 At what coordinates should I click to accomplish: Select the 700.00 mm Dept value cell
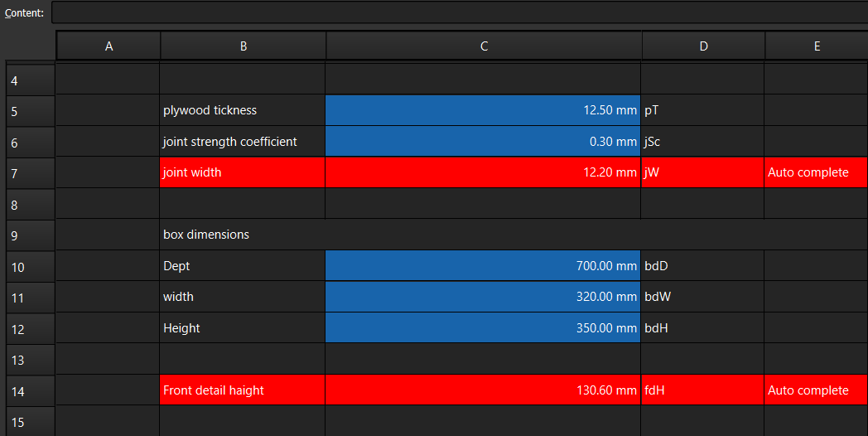coord(483,266)
